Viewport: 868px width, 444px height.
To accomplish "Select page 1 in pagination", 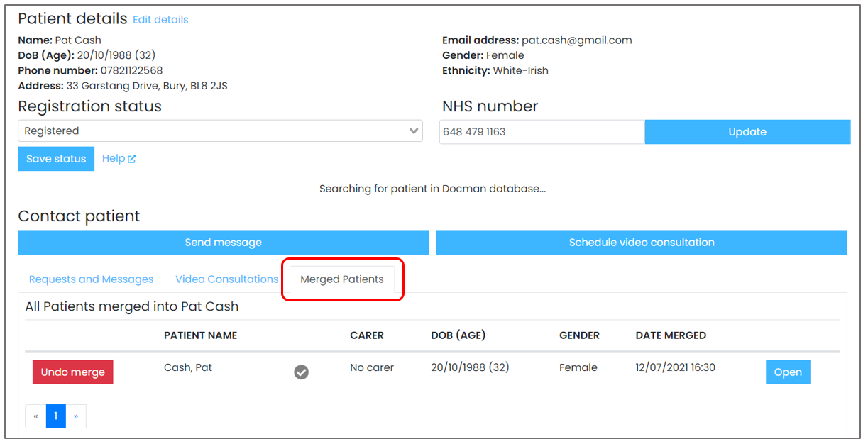I will [x=56, y=416].
